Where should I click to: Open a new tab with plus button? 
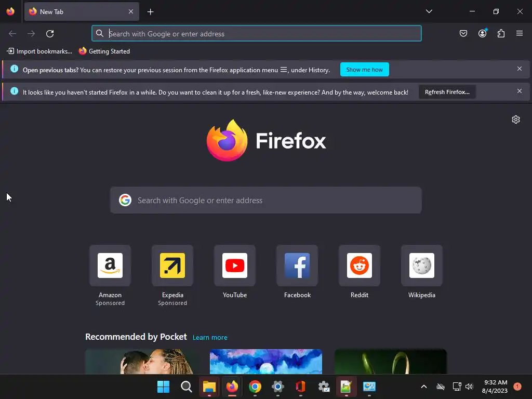pos(150,12)
